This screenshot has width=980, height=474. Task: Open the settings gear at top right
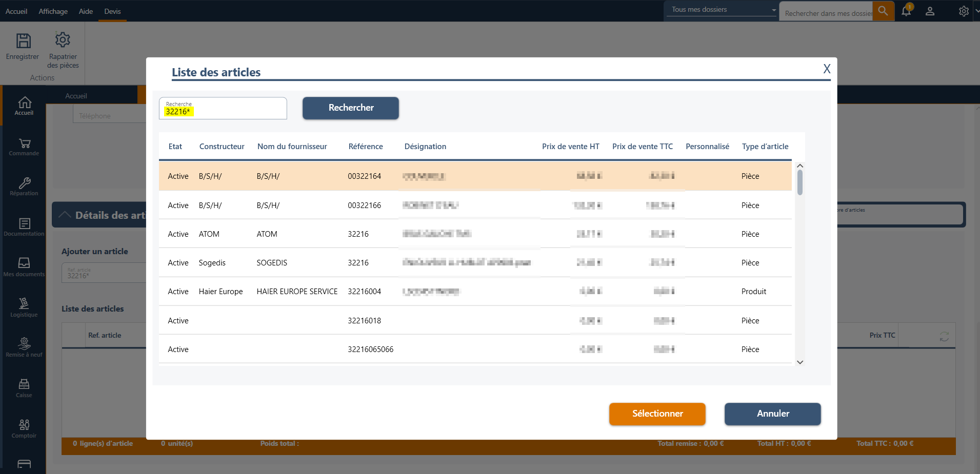(964, 11)
